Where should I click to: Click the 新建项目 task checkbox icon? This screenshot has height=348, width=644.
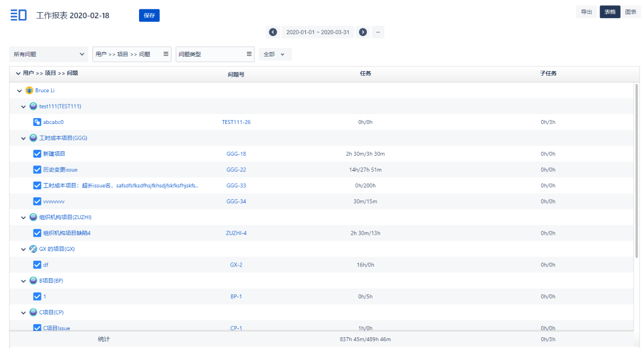point(37,154)
